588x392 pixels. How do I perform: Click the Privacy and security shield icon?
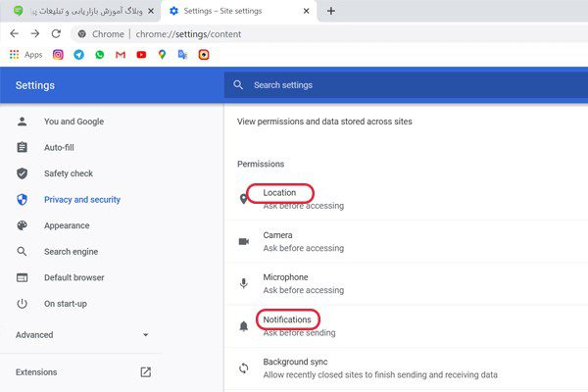23,199
